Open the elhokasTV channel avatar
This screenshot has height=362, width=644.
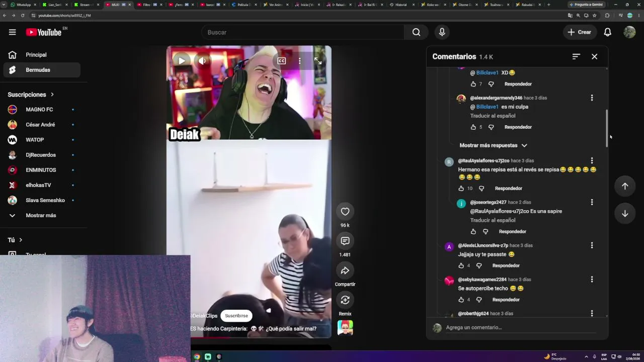tap(12, 185)
